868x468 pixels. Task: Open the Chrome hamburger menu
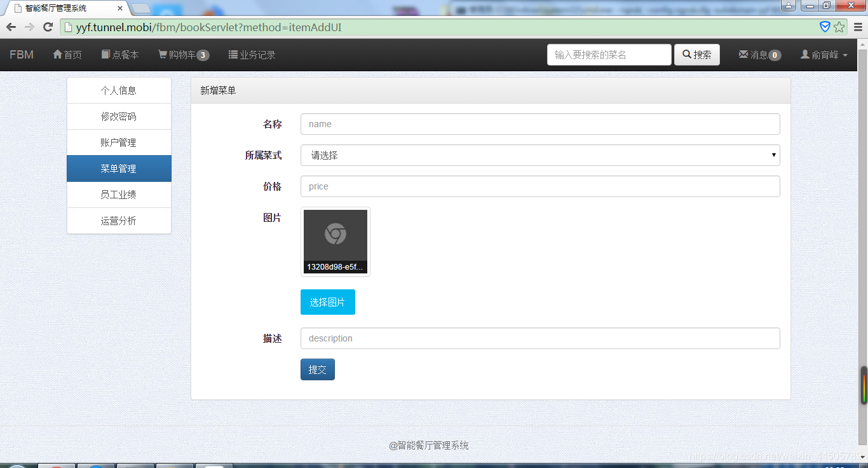click(858, 27)
